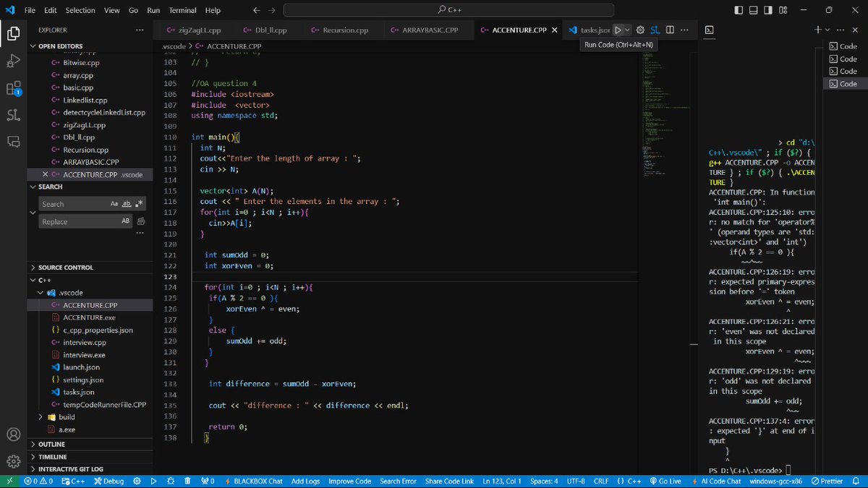Go back with the navigation arrow
Image resolution: width=868 pixels, height=488 pixels.
click(257, 10)
